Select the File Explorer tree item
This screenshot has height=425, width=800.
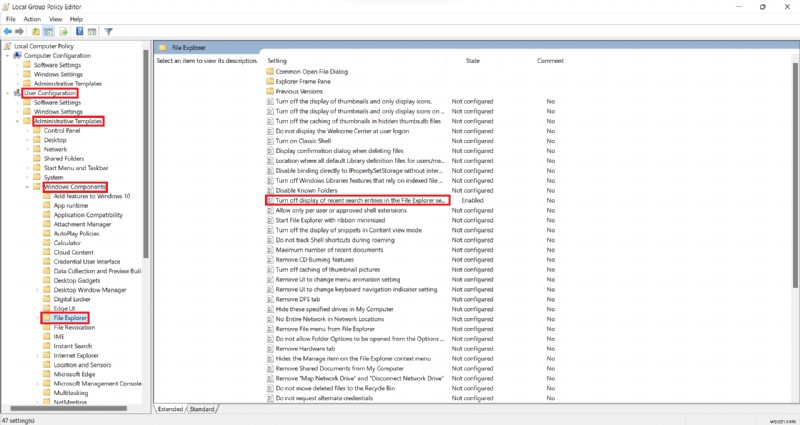(x=70, y=318)
